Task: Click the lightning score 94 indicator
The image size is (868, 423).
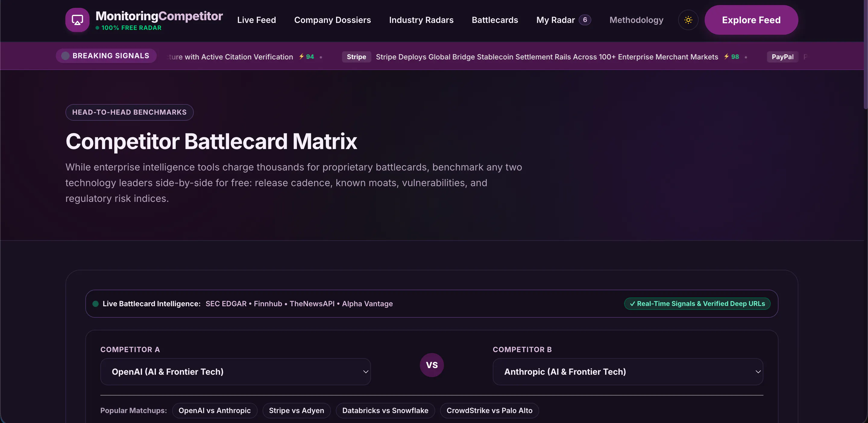Action: [x=306, y=57]
